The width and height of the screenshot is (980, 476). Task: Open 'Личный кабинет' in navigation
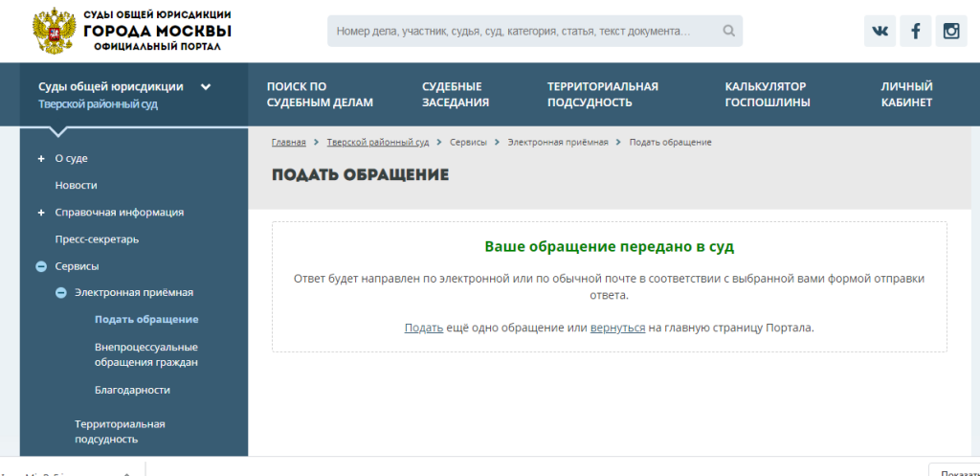[906, 95]
